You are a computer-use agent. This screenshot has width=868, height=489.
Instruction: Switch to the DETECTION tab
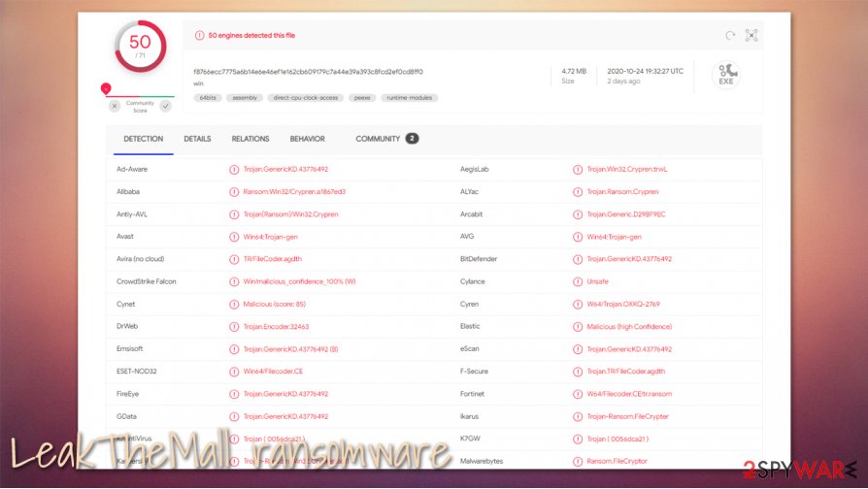click(144, 139)
